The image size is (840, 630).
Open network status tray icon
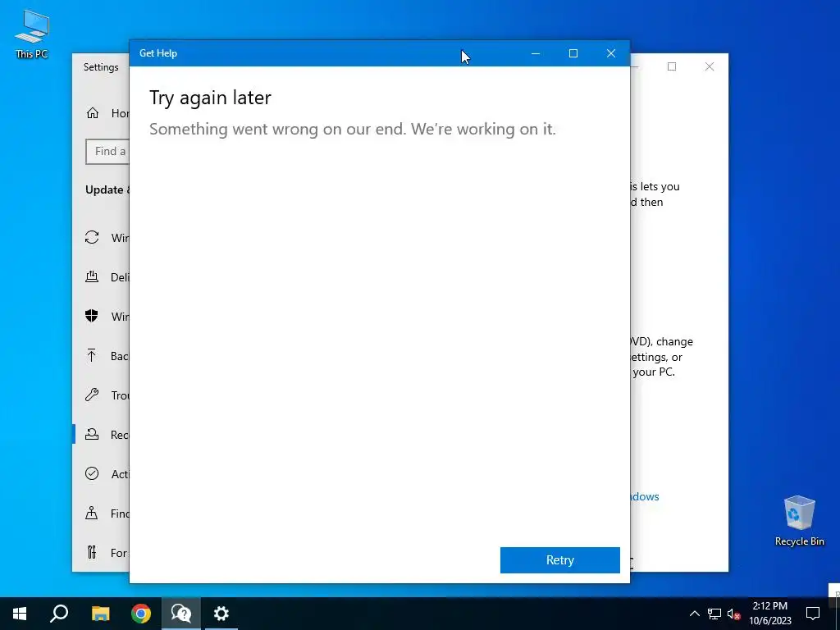coord(714,614)
